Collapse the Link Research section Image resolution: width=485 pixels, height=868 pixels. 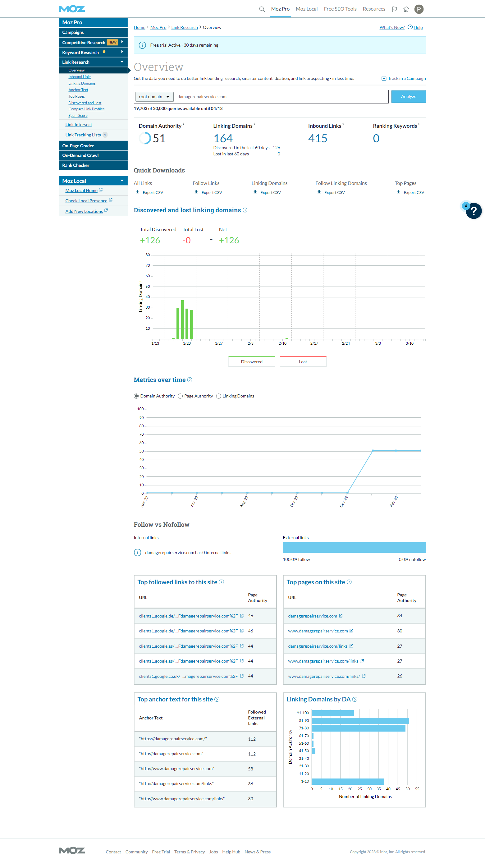click(122, 62)
